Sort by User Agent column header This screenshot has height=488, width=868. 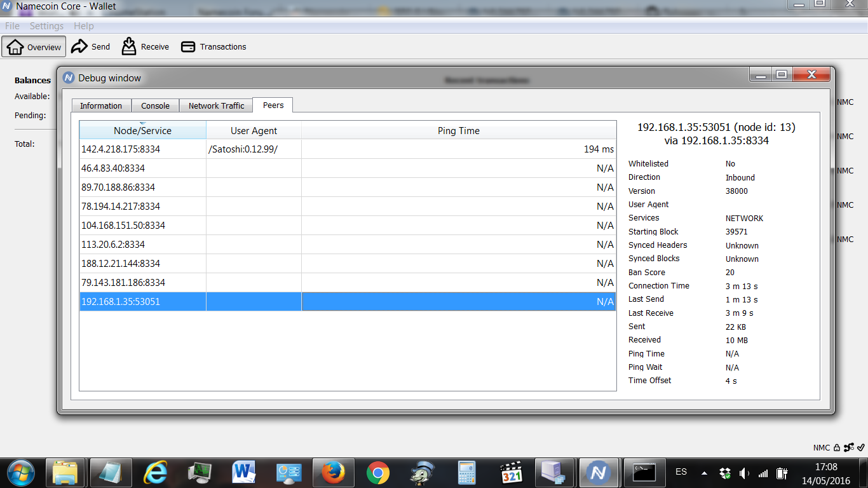(254, 130)
